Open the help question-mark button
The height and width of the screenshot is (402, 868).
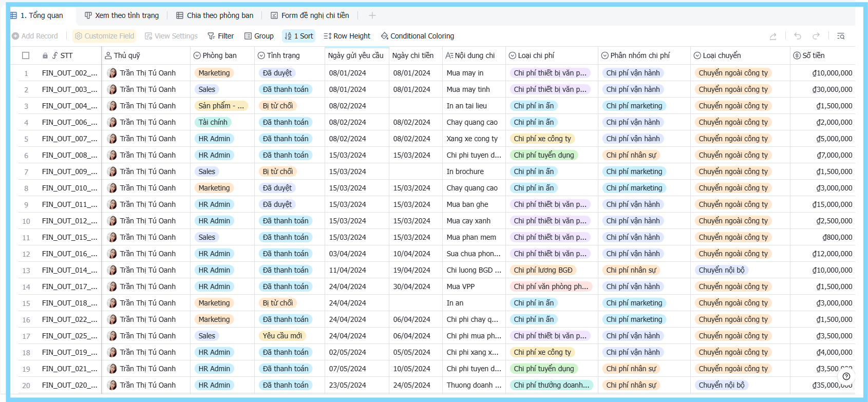pyautogui.click(x=846, y=376)
